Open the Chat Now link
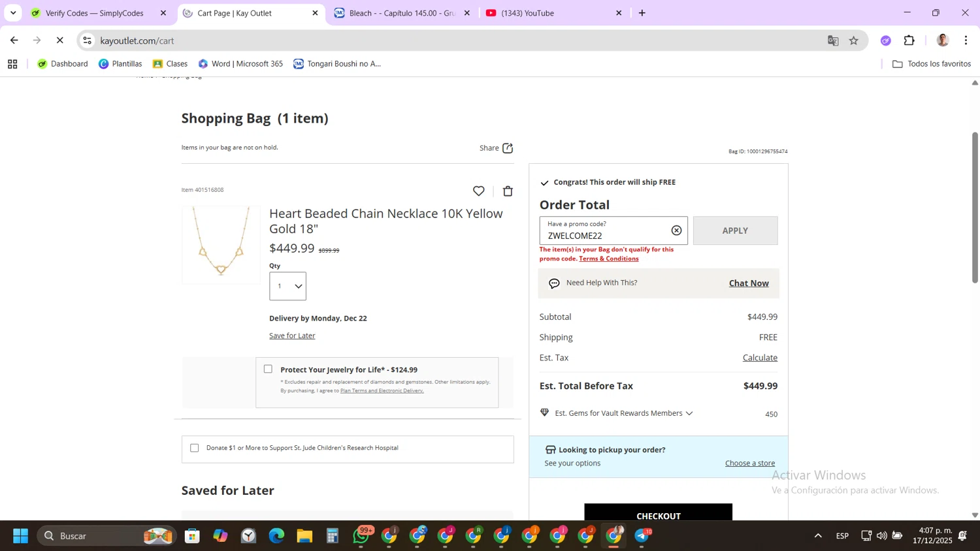Viewport: 980px width, 551px height. [x=749, y=283]
